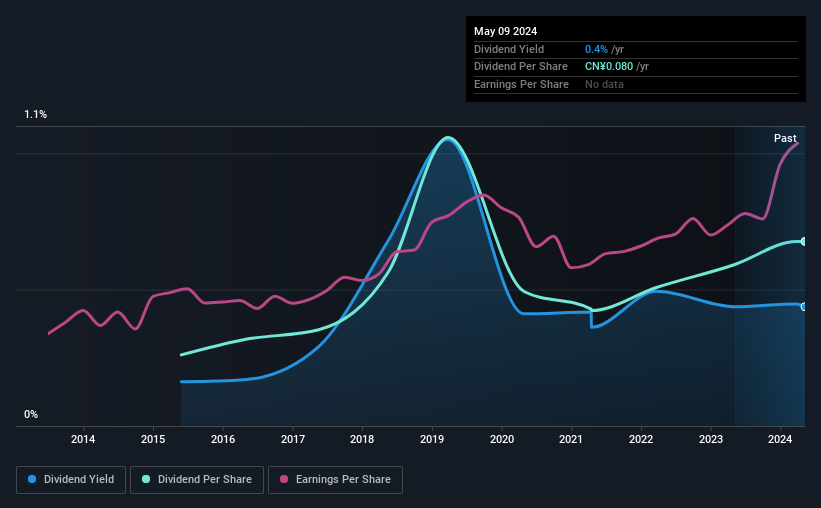Click the 2020 axis label

(502, 439)
